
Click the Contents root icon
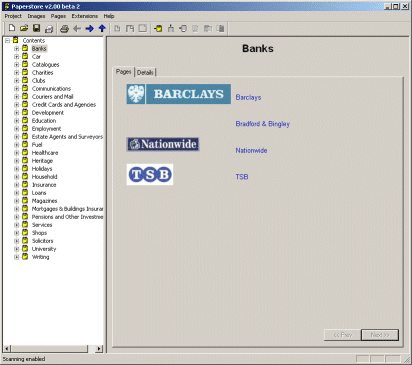[16, 40]
